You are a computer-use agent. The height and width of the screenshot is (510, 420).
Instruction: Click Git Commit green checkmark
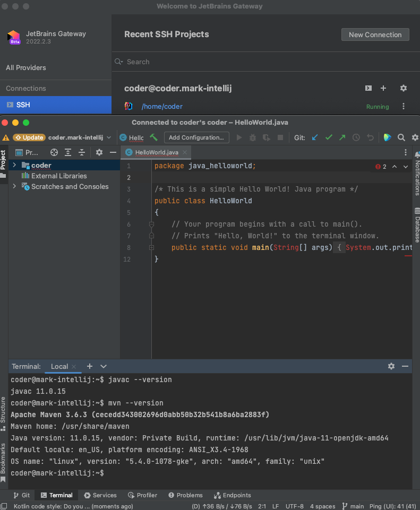click(329, 137)
